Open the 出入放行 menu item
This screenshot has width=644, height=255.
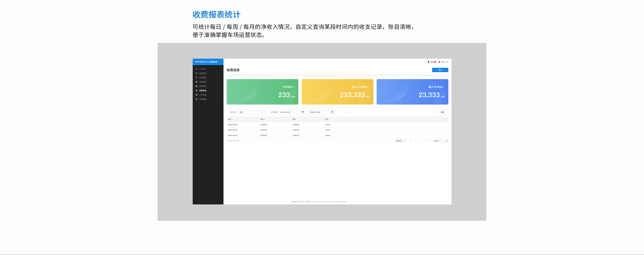(208, 69)
